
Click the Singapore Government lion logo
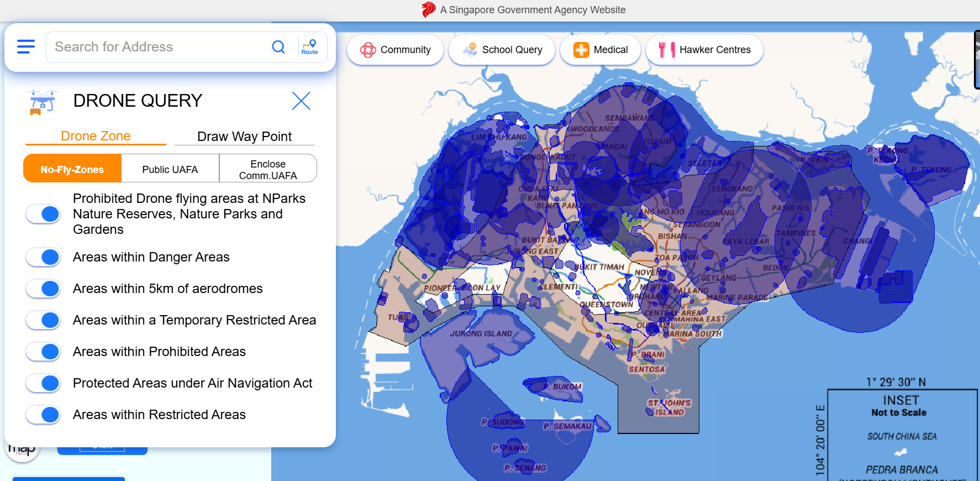point(429,10)
